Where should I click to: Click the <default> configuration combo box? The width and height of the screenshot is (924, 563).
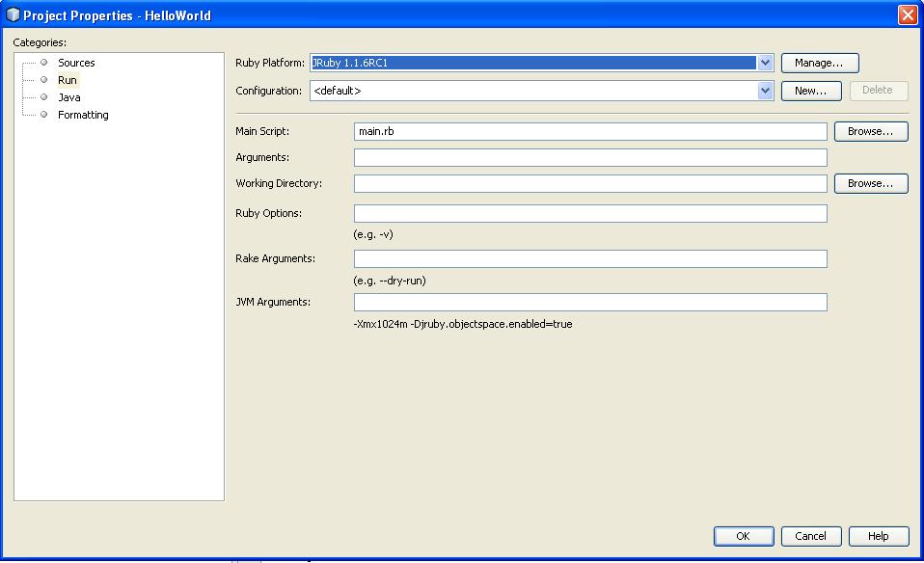click(x=541, y=91)
